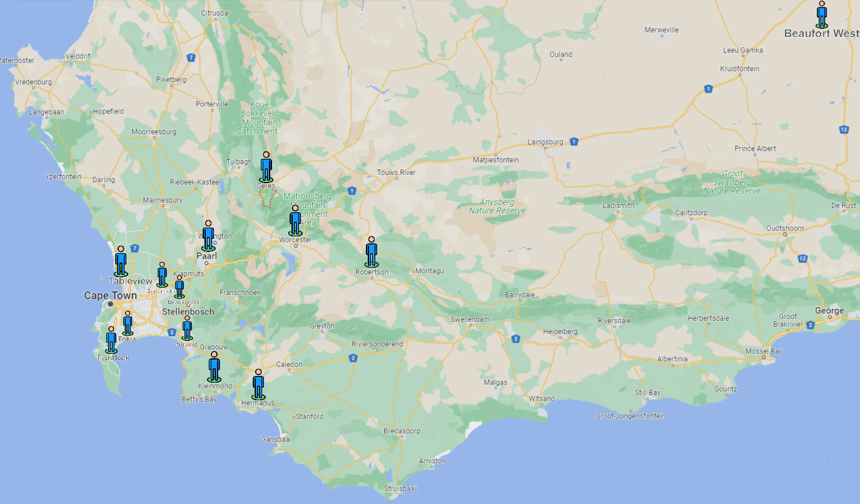
Task: Click the person marker at Beaufort West
Action: 821,14
